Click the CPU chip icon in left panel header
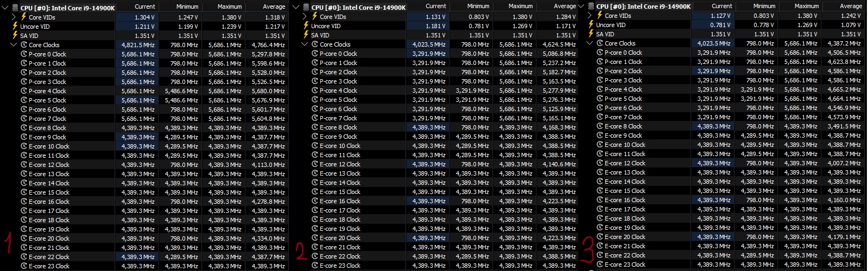This screenshot has height=271, width=868. click(15, 8)
